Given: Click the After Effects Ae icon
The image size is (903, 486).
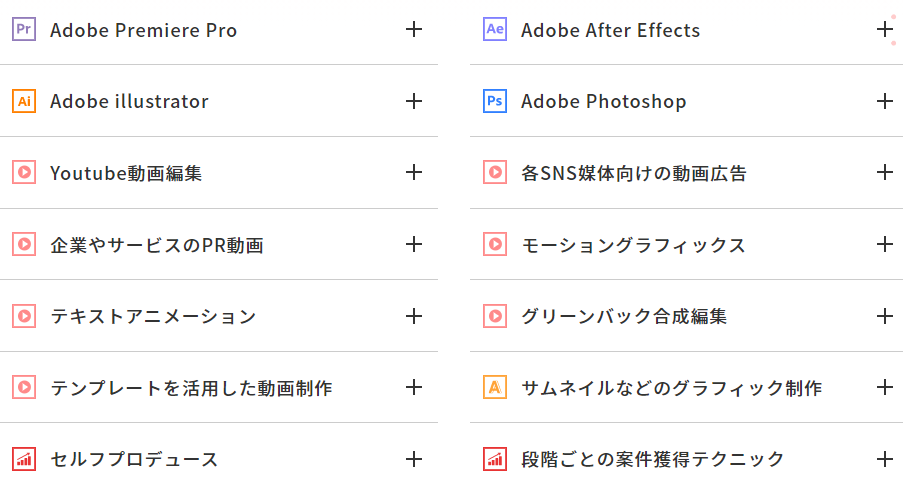Looking at the screenshot, I should pos(495,29).
